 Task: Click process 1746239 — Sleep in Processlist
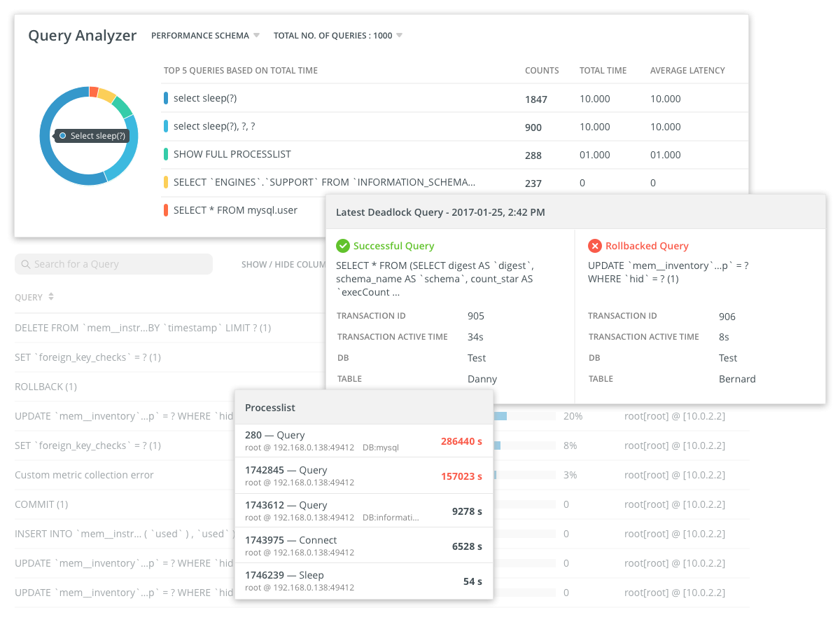pyautogui.click(x=363, y=581)
